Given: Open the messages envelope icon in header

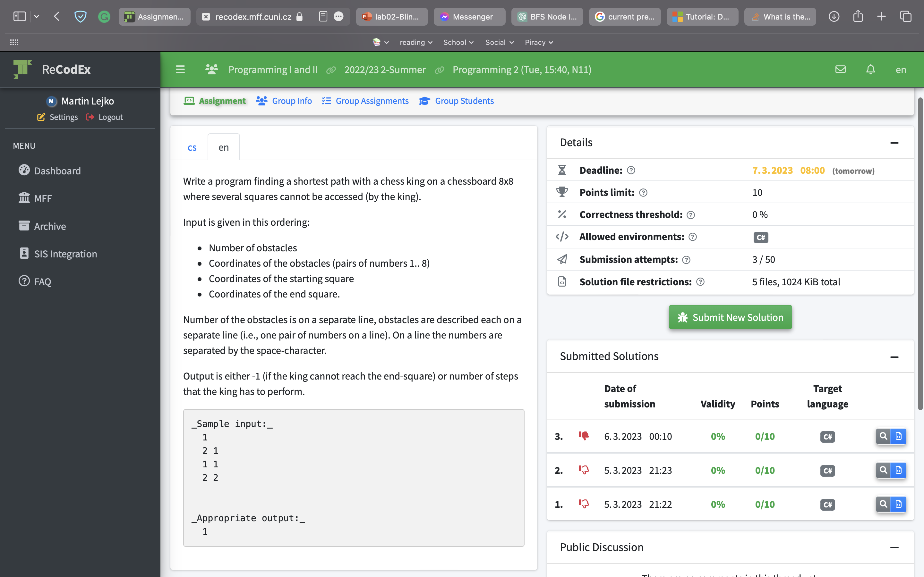Looking at the screenshot, I should point(840,70).
